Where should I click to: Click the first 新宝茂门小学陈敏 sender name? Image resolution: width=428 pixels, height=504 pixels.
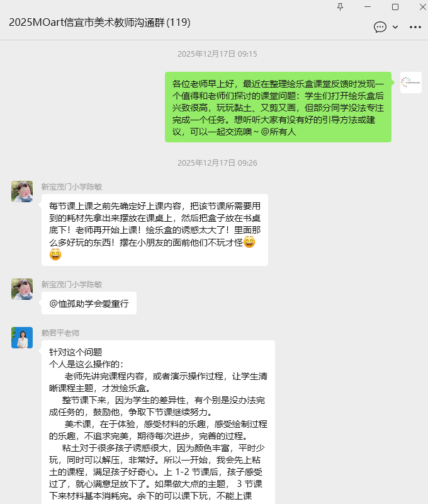coord(72,186)
